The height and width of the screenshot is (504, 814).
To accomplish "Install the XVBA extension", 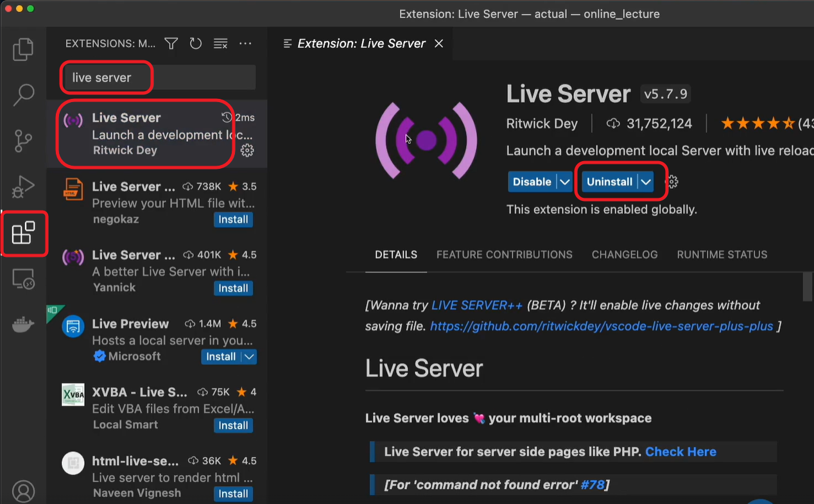I will 233,425.
